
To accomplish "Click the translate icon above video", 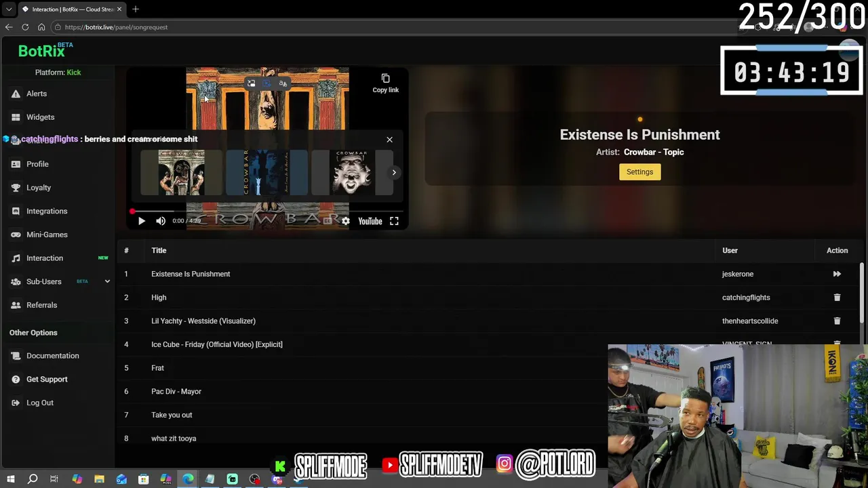I will click(283, 83).
